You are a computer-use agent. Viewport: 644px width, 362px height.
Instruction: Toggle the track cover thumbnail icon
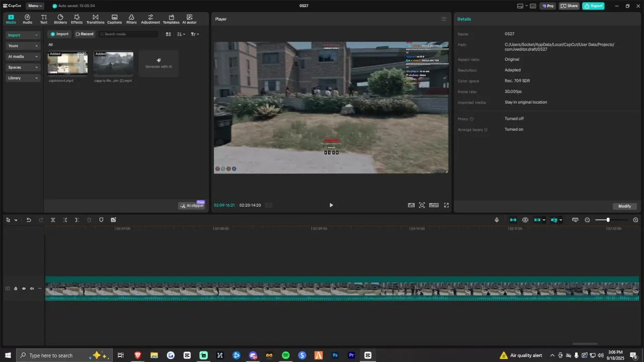pyautogui.click(x=8, y=289)
